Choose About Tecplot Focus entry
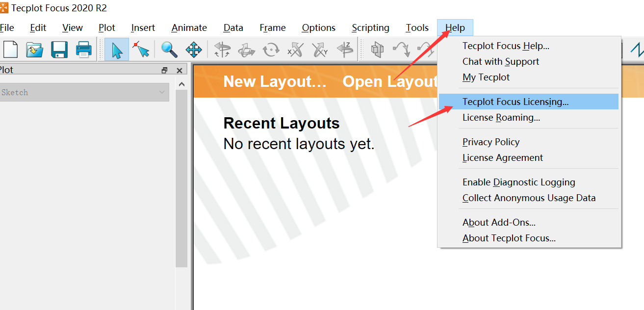This screenshot has height=310, width=644. 529,238
